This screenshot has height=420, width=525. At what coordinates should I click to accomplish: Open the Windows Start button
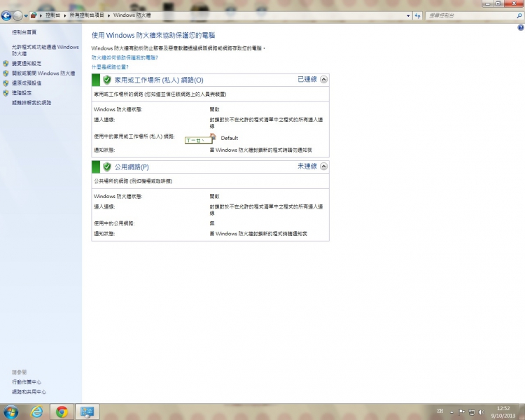coord(10,412)
